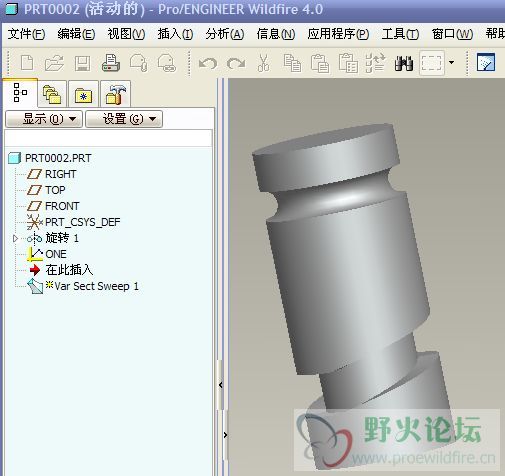Select the 在此插入 insert marker
Viewport: 505px width, 476px height.
[69, 270]
